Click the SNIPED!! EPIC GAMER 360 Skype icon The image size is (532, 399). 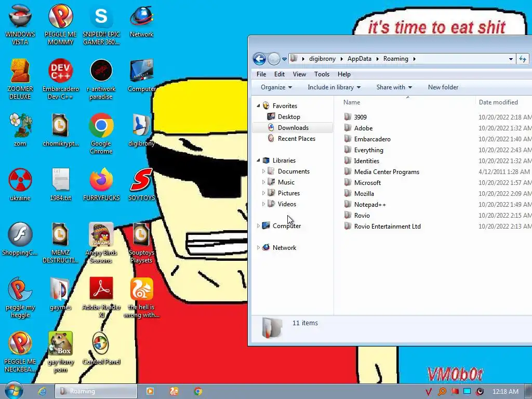click(101, 24)
